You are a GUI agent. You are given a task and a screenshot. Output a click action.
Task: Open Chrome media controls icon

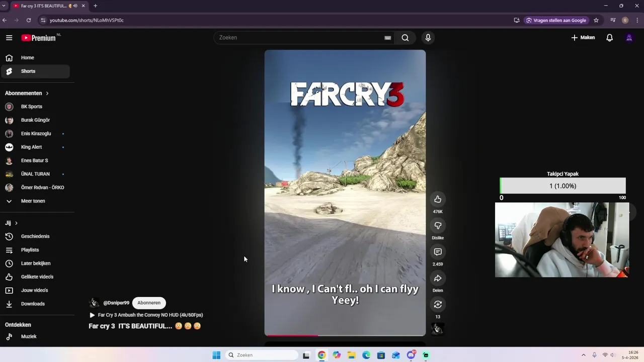click(x=613, y=20)
